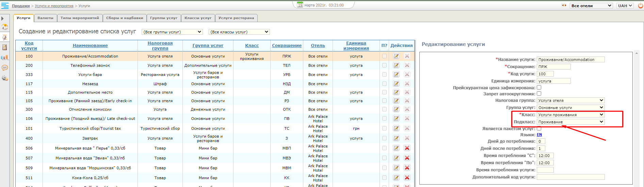Tick the Является пакетом услуг checkbox
644x187 pixels.
tap(539, 128)
